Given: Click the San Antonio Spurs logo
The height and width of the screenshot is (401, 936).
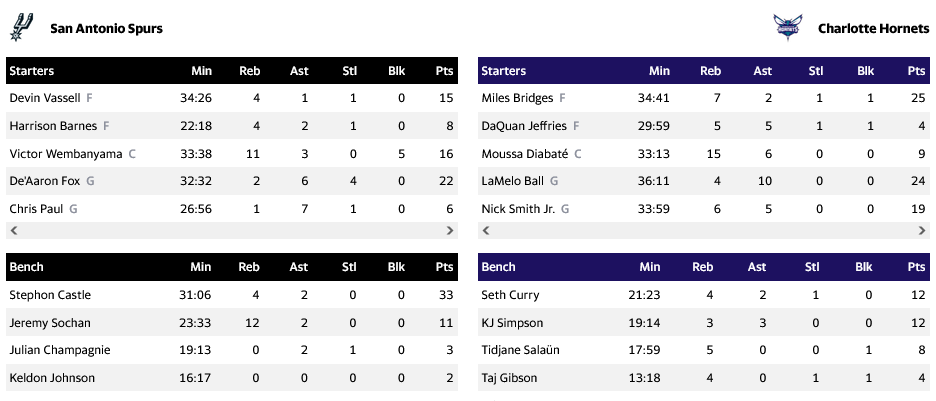Looking at the screenshot, I should click(23, 27).
